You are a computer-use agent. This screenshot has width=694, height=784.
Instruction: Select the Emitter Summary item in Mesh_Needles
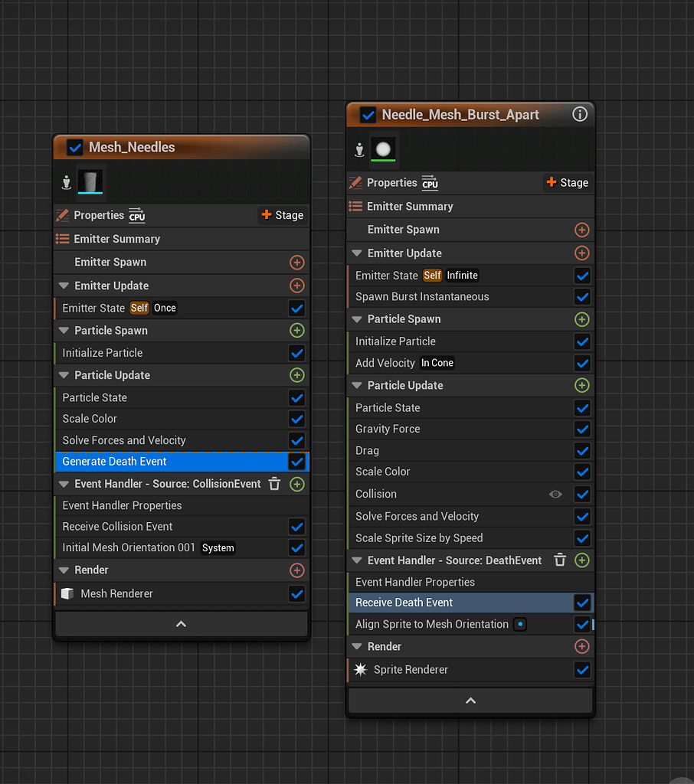pos(116,239)
